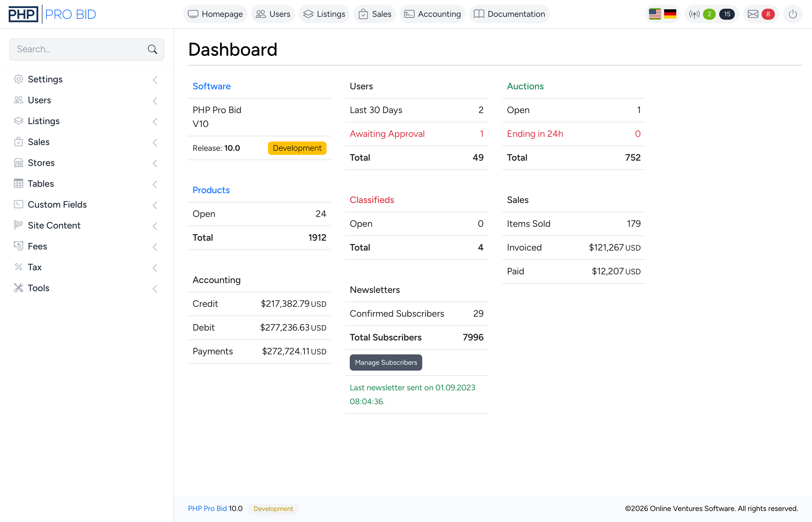Click the Ending in 24h link

pos(535,134)
